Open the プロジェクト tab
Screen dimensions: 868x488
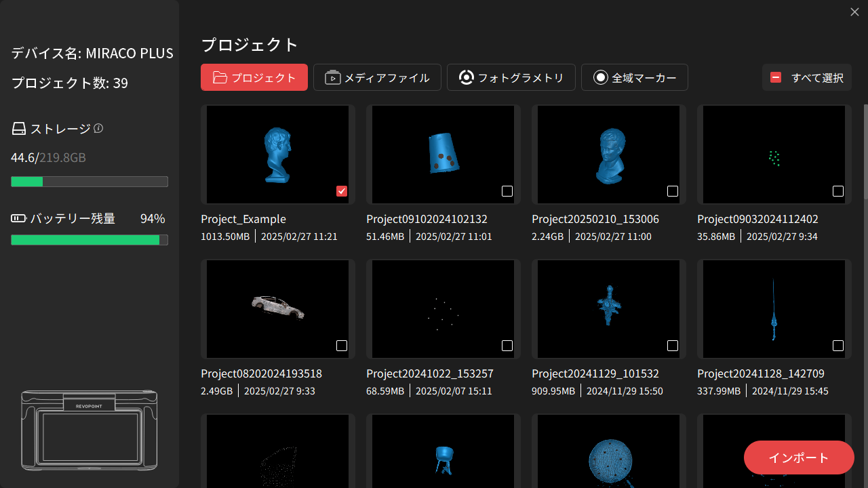pos(254,77)
